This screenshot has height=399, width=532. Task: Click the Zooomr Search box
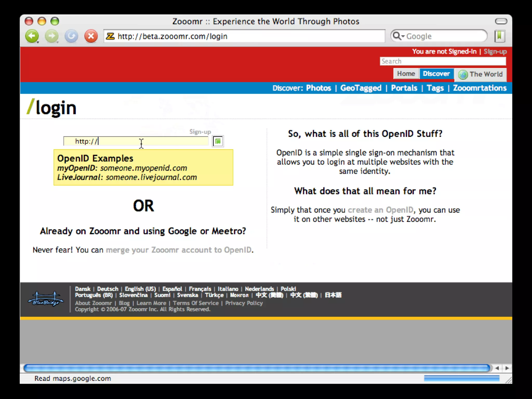(443, 61)
